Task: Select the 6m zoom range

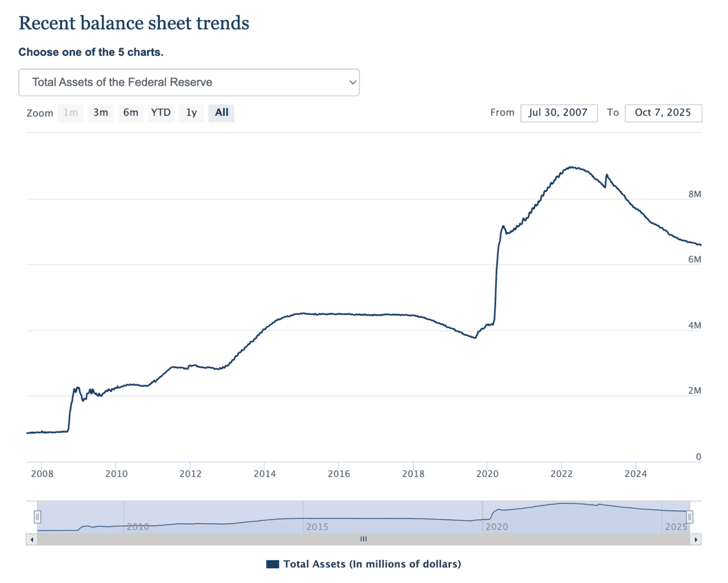Action: [x=130, y=113]
